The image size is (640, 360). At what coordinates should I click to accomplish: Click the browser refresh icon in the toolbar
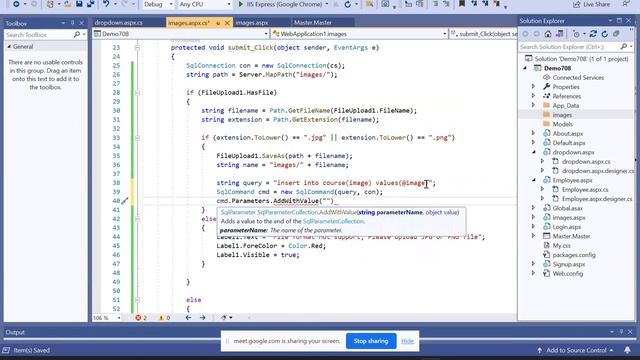pos(347,4)
